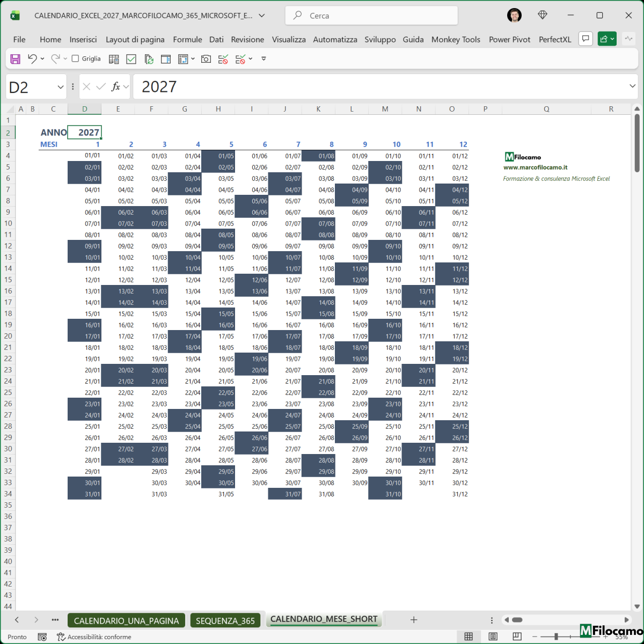644x644 pixels.
Task: Click the previous sheet navigation arrow
Action: (x=17, y=620)
